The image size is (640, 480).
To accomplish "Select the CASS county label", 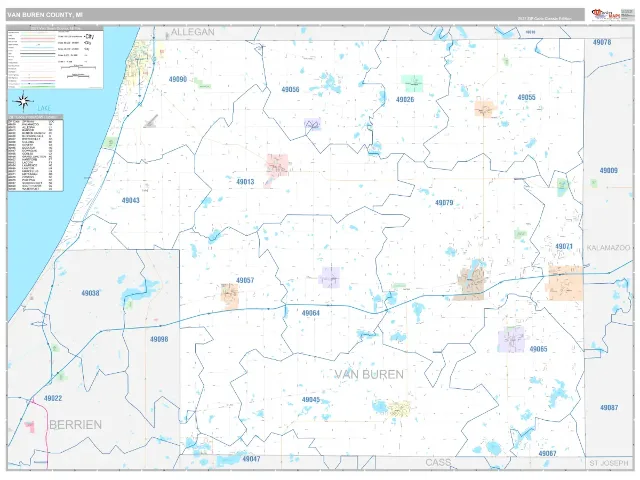I will [438, 462].
